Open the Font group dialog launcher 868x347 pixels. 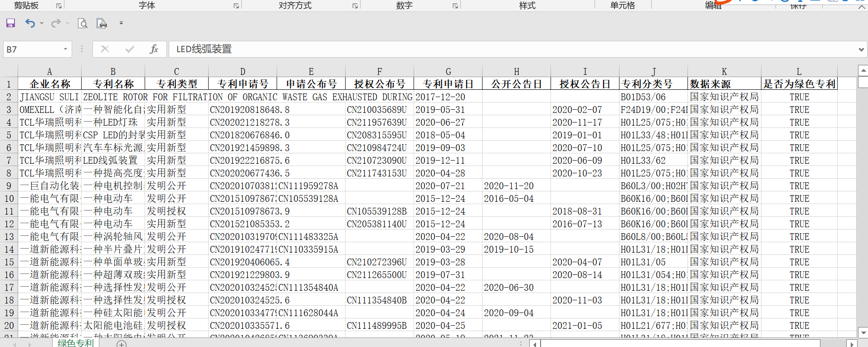(x=236, y=6)
